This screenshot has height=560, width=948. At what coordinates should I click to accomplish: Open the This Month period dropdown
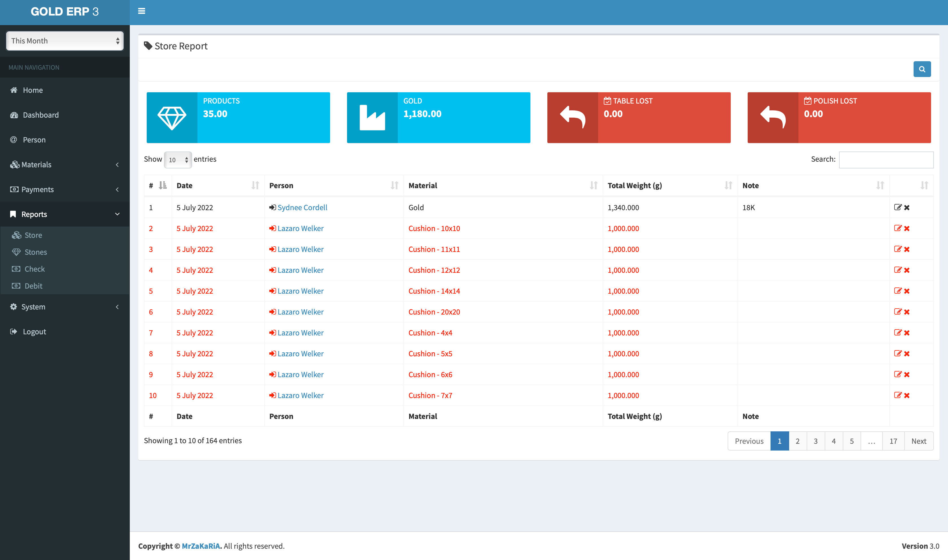[x=65, y=41]
